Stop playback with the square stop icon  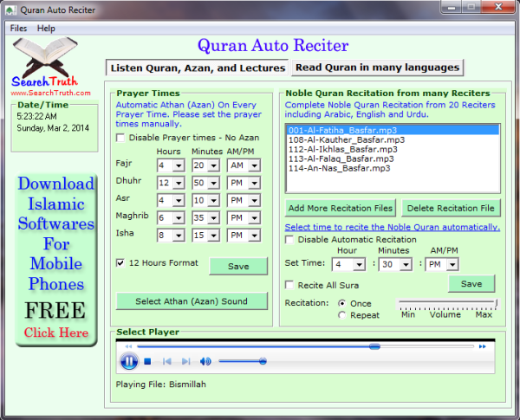(x=147, y=361)
